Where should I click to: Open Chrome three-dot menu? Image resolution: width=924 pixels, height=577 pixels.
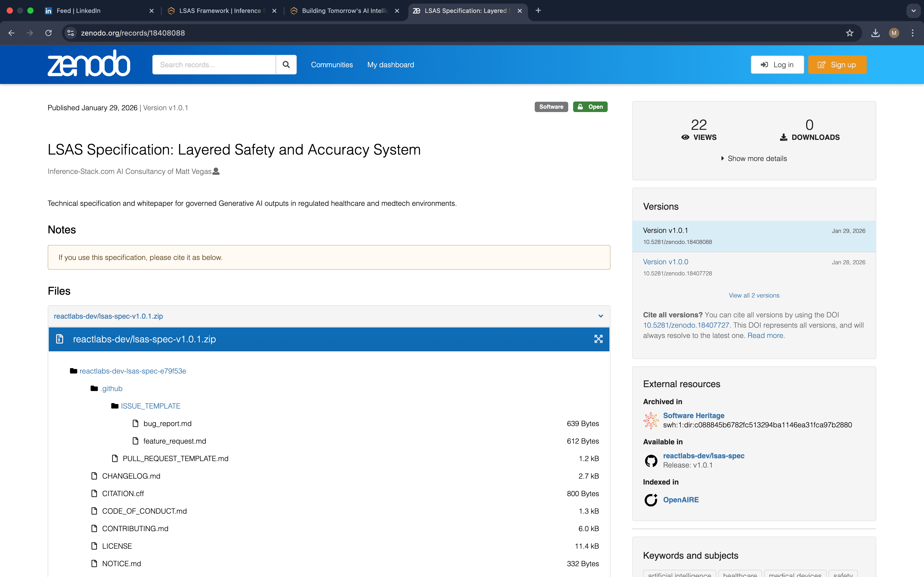pyautogui.click(x=913, y=33)
